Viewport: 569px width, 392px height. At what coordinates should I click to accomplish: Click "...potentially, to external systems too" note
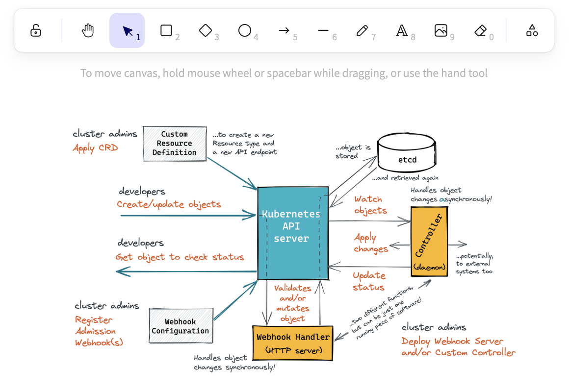click(474, 264)
